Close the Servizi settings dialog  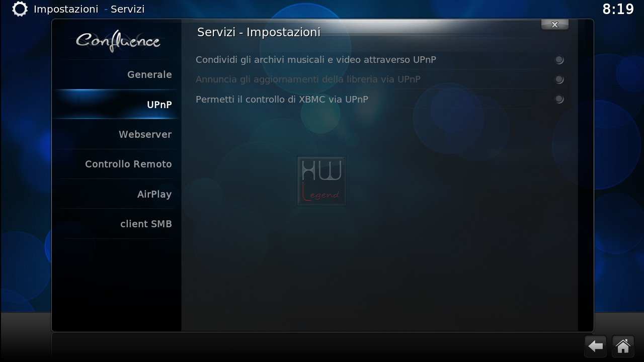(x=555, y=24)
